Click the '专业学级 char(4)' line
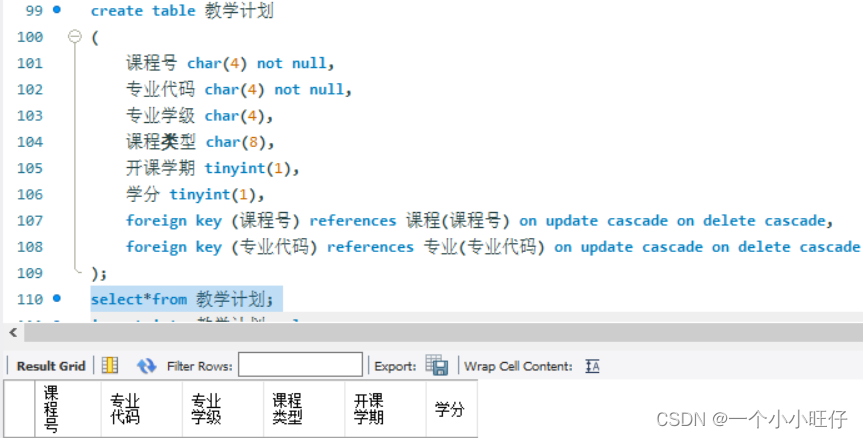The image size is (863, 438). pyautogui.click(x=199, y=116)
